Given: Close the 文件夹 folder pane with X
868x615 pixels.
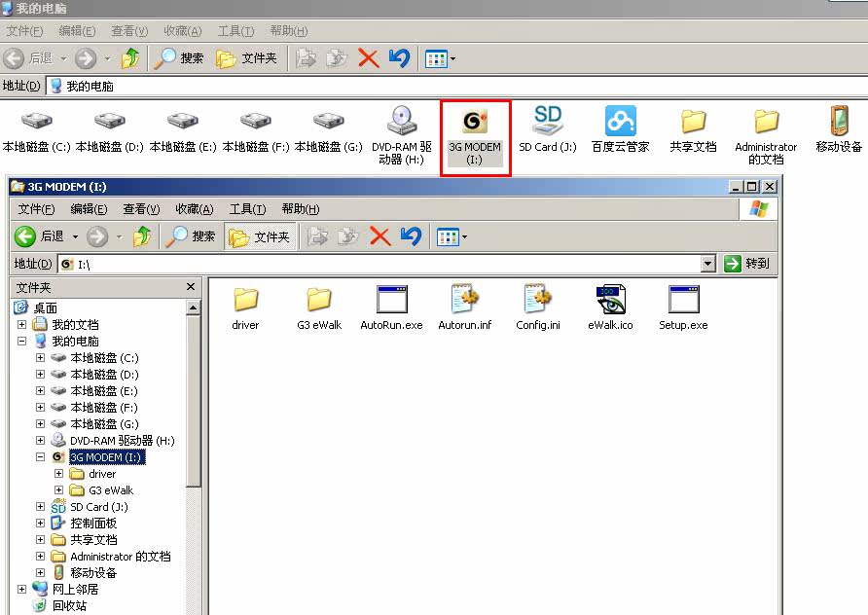Looking at the screenshot, I should click(191, 288).
